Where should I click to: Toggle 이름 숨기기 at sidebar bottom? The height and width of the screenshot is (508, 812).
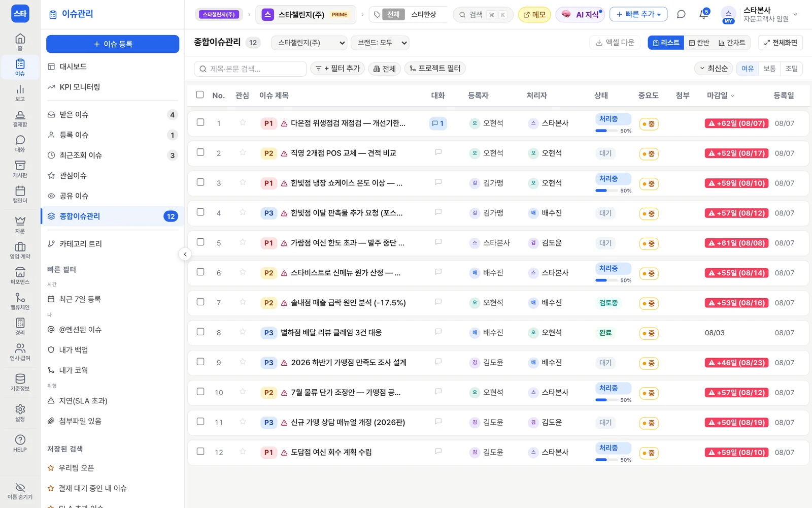[20, 491]
